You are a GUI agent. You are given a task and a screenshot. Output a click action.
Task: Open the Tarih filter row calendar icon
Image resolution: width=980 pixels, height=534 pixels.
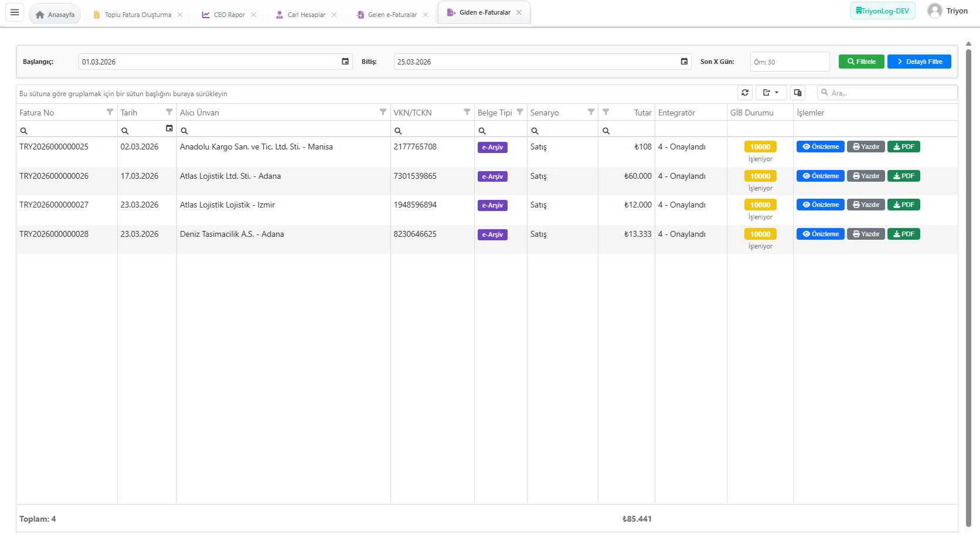[x=169, y=128]
